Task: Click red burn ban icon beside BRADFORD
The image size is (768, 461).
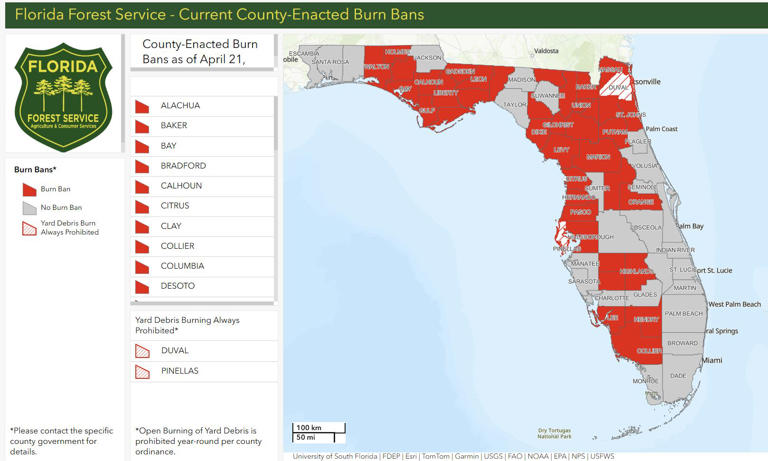Action: 142,167
